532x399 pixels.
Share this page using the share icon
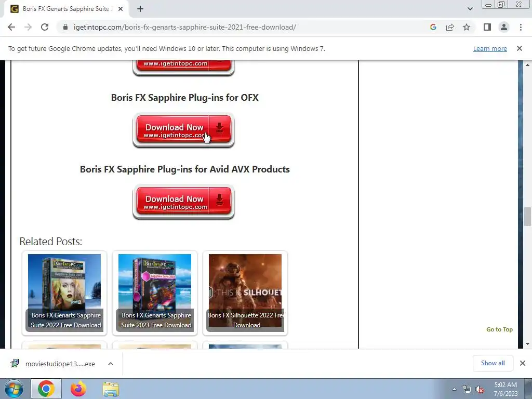(450, 27)
